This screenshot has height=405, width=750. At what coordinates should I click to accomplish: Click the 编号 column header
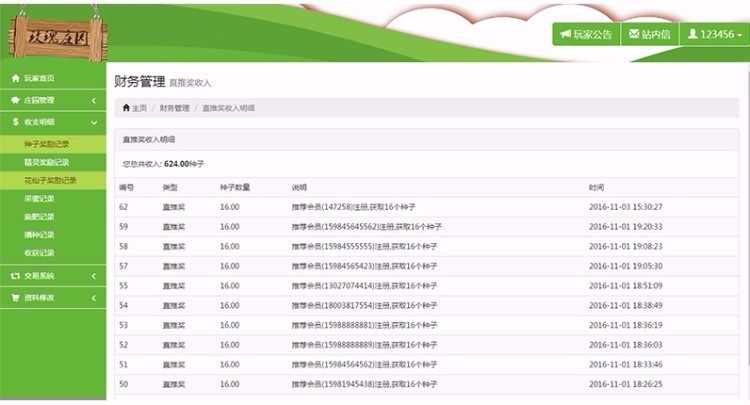click(127, 187)
